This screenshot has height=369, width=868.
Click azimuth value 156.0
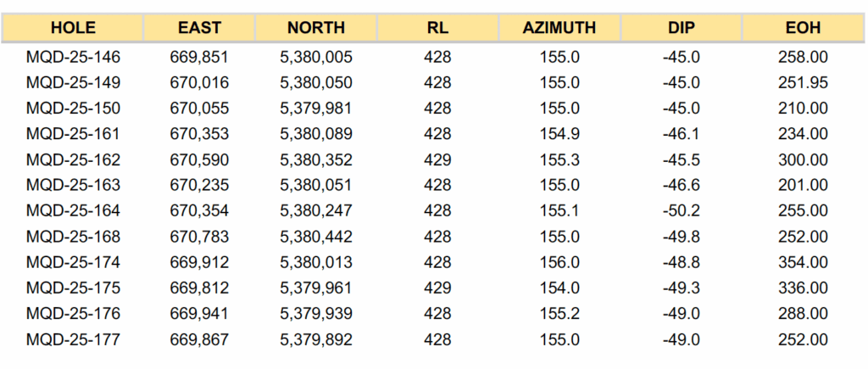[559, 262]
